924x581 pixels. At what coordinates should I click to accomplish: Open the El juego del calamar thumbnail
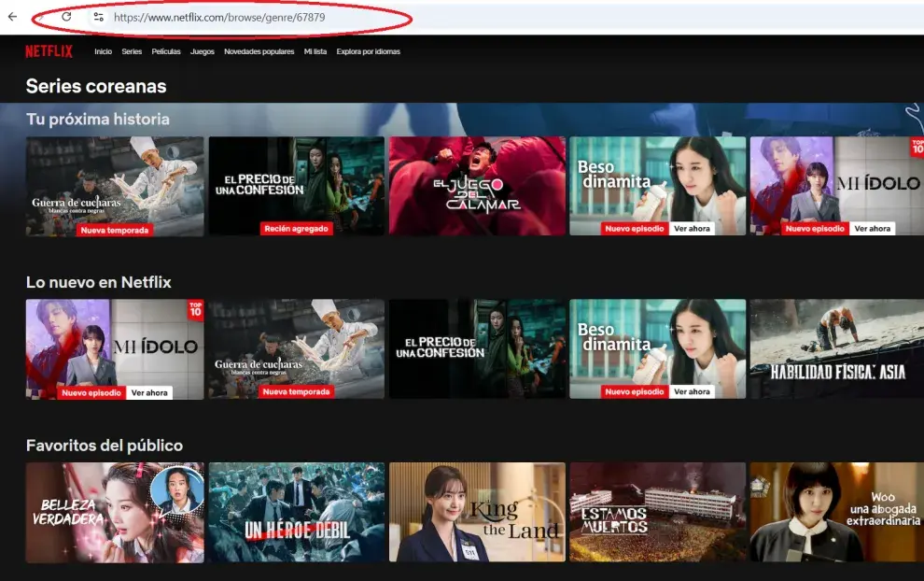[477, 184]
